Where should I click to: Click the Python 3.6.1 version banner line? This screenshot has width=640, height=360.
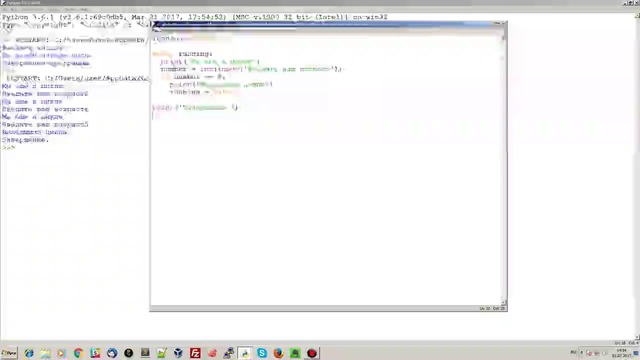(x=195, y=17)
